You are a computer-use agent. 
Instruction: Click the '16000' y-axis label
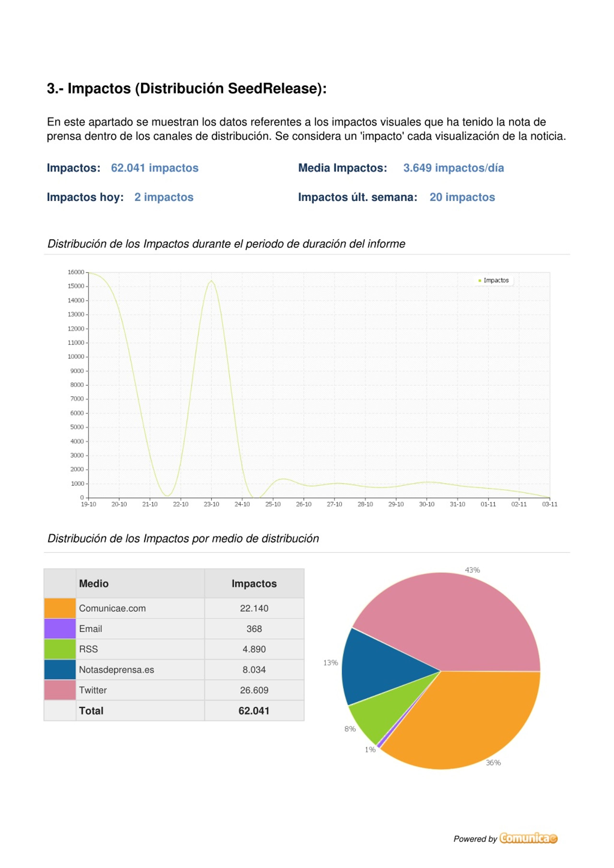(x=76, y=272)
